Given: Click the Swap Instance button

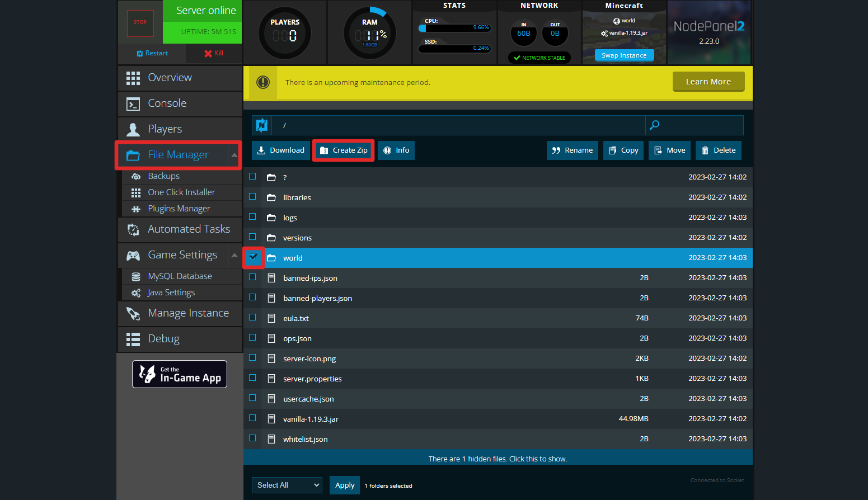Looking at the screenshot, I should (x=623, y=55).
